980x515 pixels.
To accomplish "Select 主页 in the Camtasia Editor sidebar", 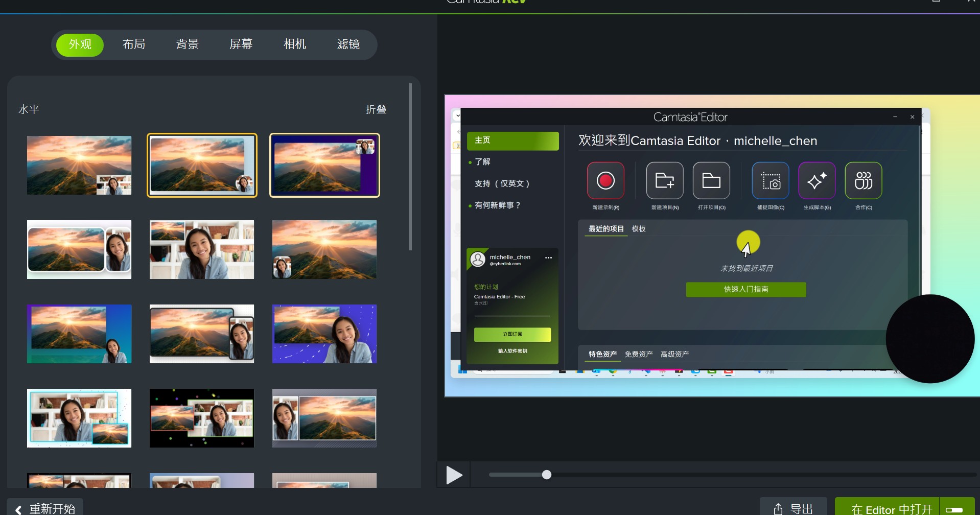I will point(512,141).
